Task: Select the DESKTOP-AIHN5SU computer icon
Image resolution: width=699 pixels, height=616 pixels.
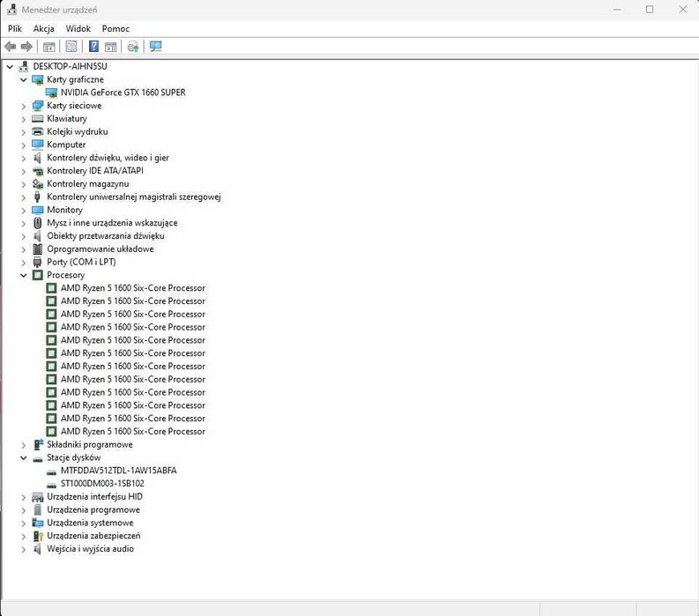Action: pos(24,66)
